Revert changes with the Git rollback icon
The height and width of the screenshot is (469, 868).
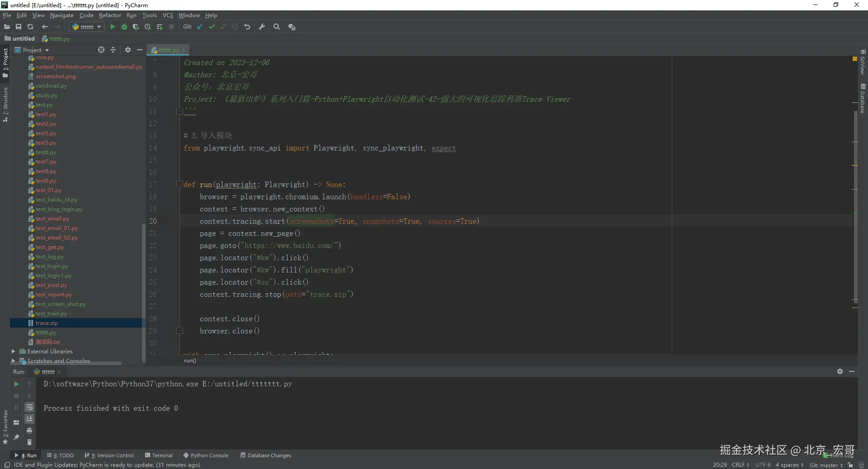click(247, 27)
